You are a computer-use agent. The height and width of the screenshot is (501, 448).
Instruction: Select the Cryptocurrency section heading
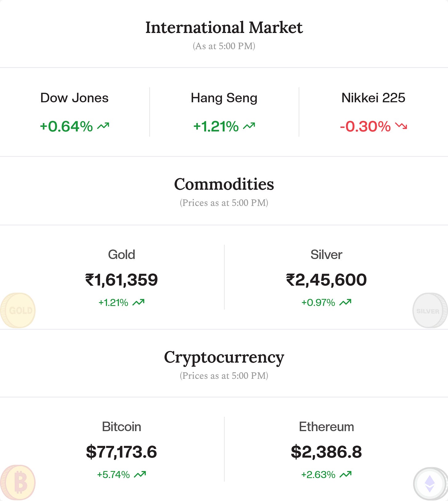[x=224, y=358]
